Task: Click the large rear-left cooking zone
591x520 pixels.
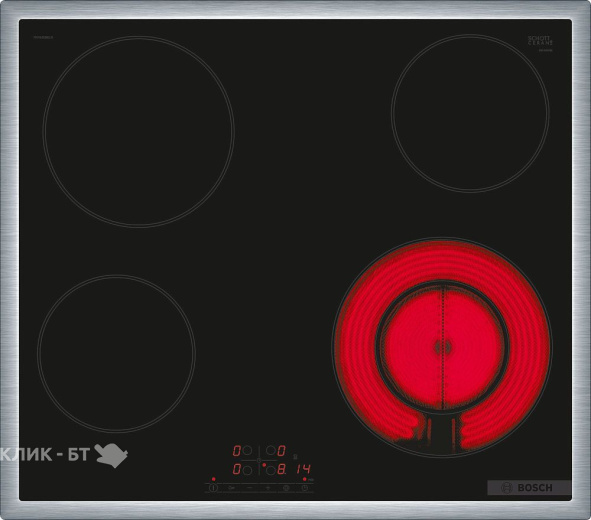Action: point(138,132)
